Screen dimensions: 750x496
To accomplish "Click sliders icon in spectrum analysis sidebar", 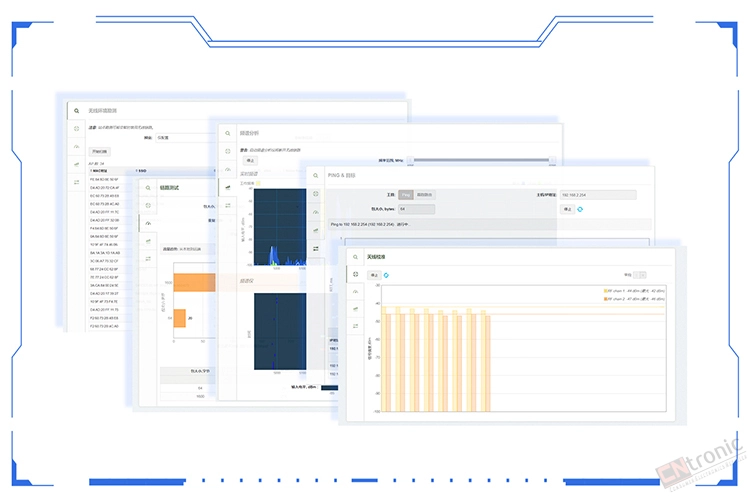I will [228, 206].
